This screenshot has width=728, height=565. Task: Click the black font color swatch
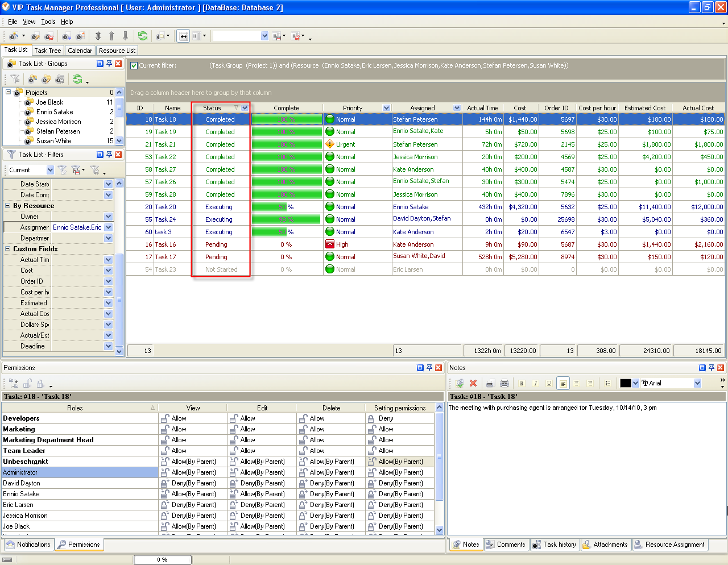point(626,383)
